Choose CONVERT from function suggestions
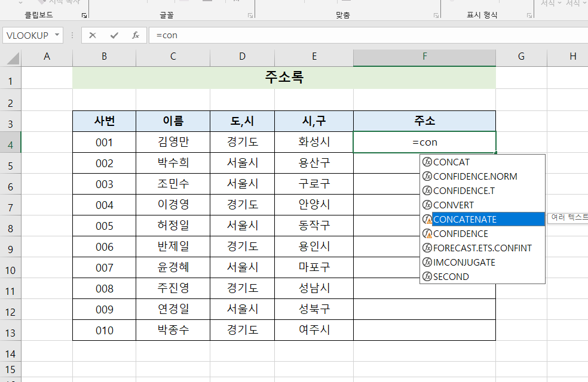Screen dimensions: 588x382 click(x=482, y=205)
